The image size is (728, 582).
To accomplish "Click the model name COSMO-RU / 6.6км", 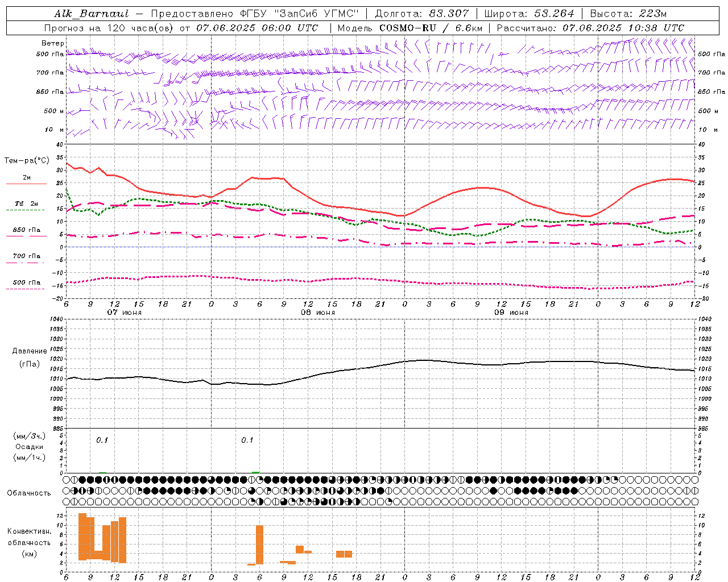I will (x=431, y=28).
